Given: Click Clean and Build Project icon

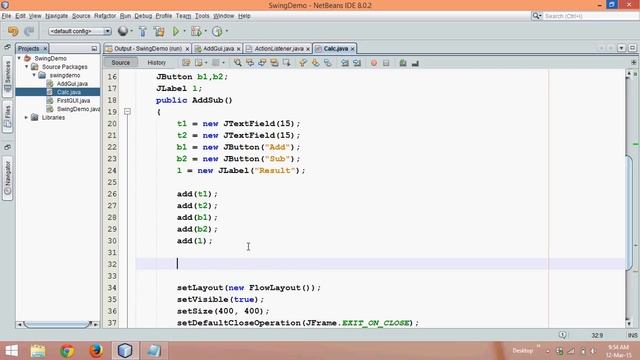Looking at the screenshot, I should click(159, 31).
